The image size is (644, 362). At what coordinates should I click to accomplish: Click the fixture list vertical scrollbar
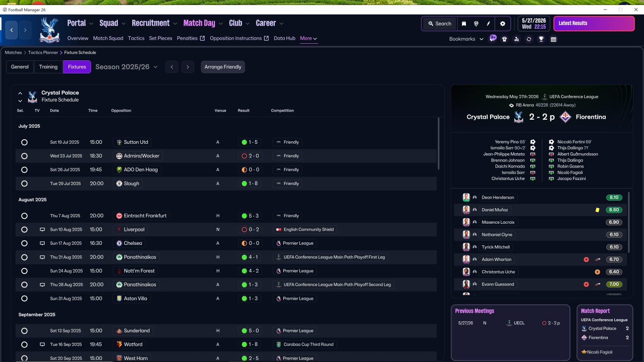tap(439, 144)
